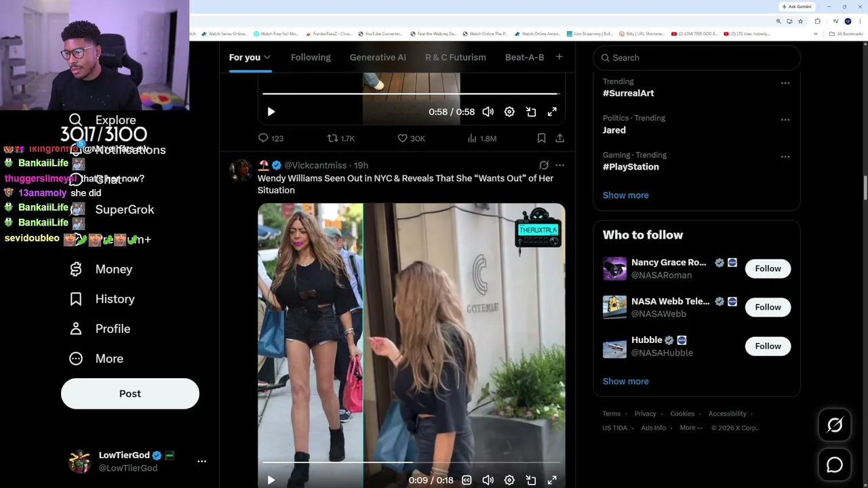Screen dimensions: 868x488
Task: Follow Nancy Grace Roman account
Action: [x=768, y=268]
